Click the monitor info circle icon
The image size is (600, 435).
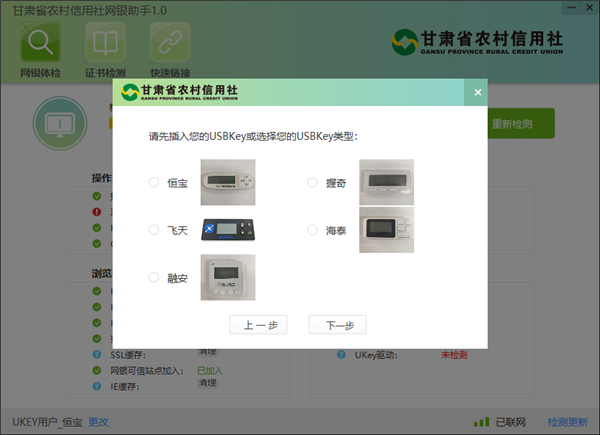tap(60, 123)
